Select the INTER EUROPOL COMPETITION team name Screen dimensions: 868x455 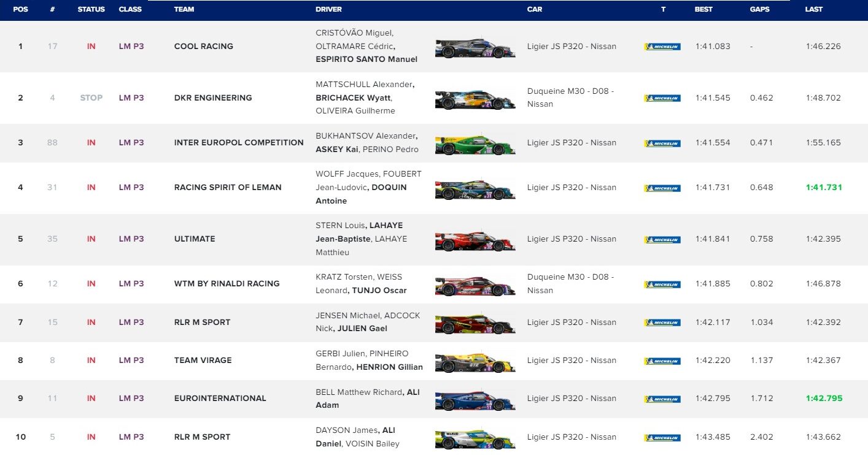[x=239, y=142]
